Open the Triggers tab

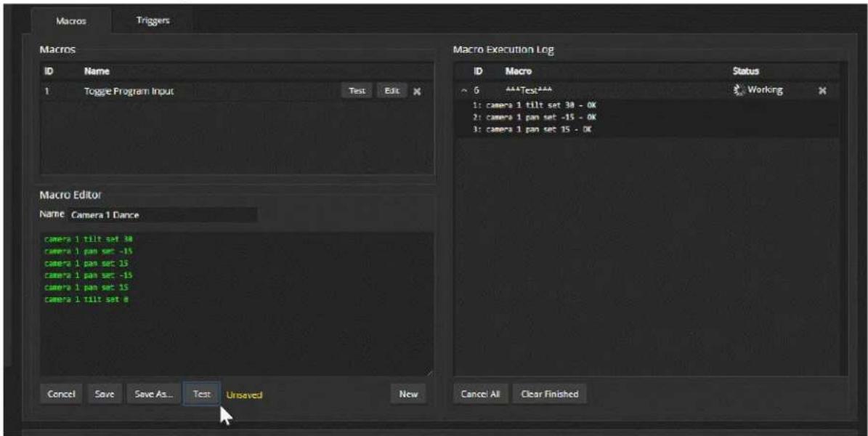(153, 20)
